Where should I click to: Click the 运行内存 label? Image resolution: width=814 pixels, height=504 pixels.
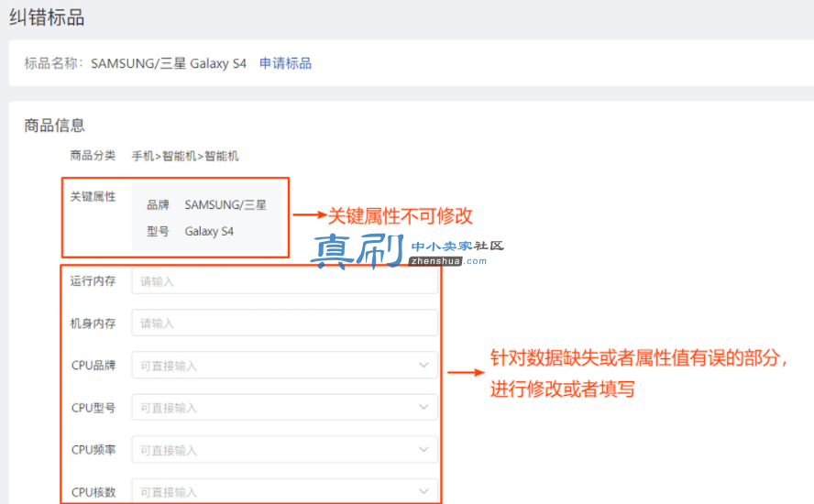tap(93, 280)
